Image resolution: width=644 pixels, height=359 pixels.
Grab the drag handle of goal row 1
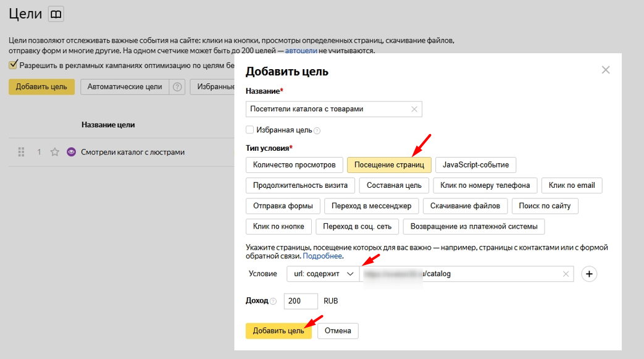click(x=22, y=152)
